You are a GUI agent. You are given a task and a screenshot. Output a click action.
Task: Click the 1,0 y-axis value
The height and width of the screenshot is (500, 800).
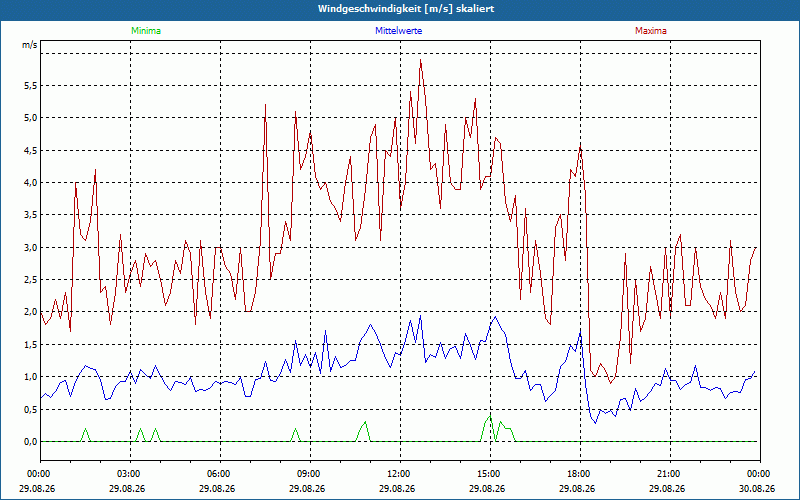pos(31,377)
